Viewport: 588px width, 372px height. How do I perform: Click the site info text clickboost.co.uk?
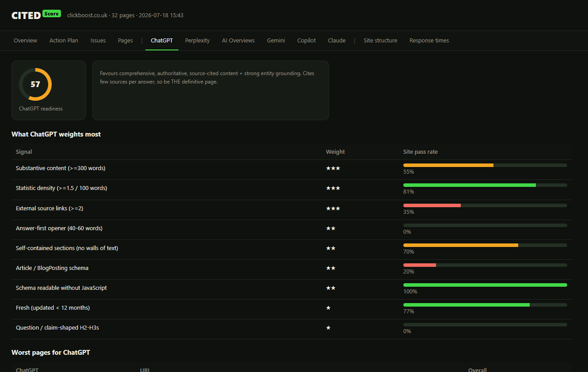tap(87, 15)
